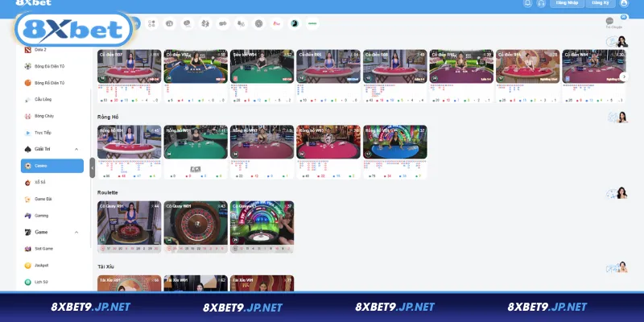Collapse the Game sidebar group
This screenshot has width=644, height=322.
tap(76, 232)
